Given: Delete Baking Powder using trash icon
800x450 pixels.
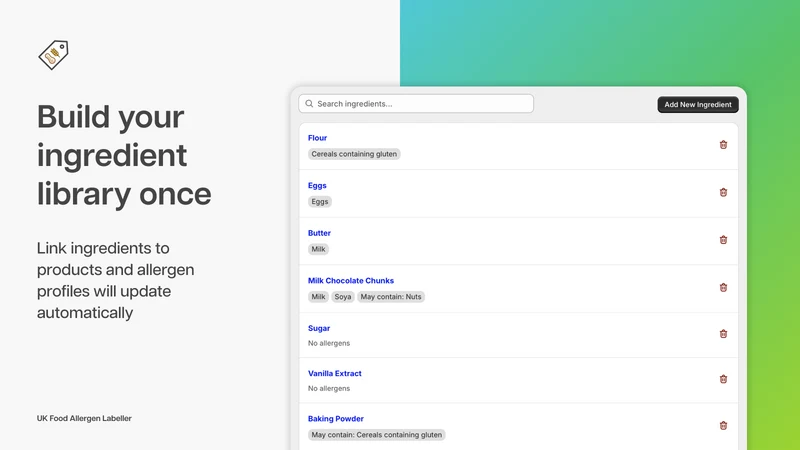Looking at the screenshot, I should tap(723, 426).
